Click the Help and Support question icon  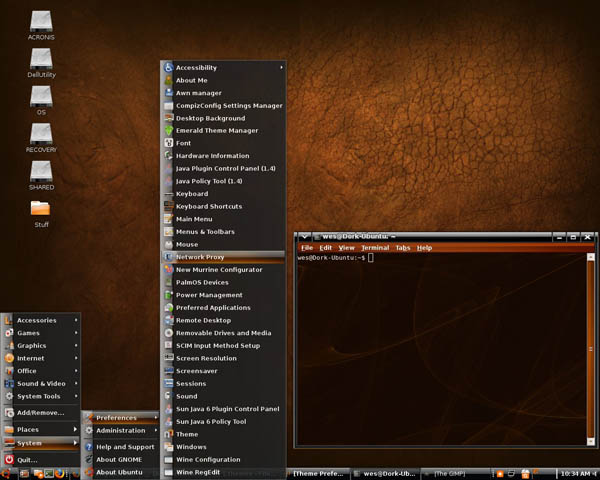(89, 447)
